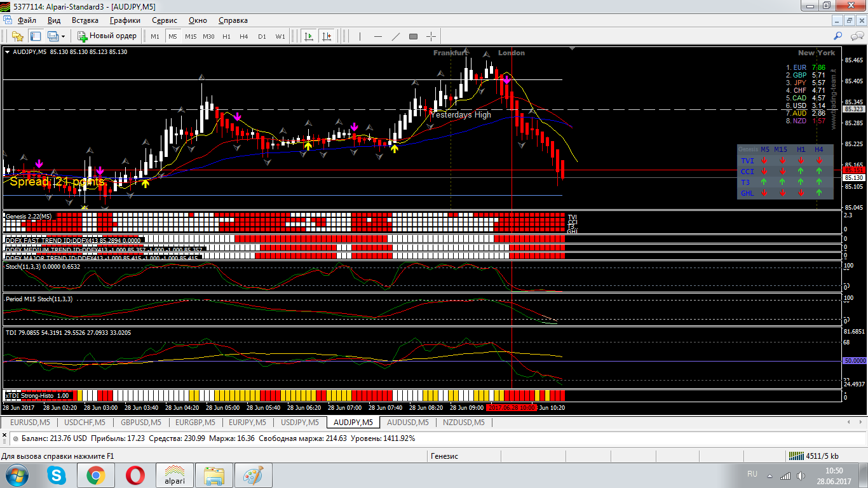Click the blue magnifier search icon
Viewport: 868px width, 488px height.
point(838,36)
